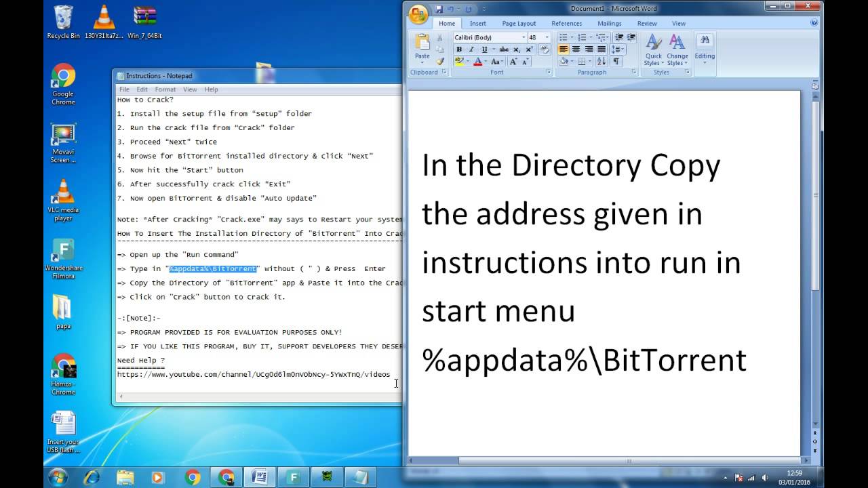Increase paragraph indent in Word

[x=631, y=37]
